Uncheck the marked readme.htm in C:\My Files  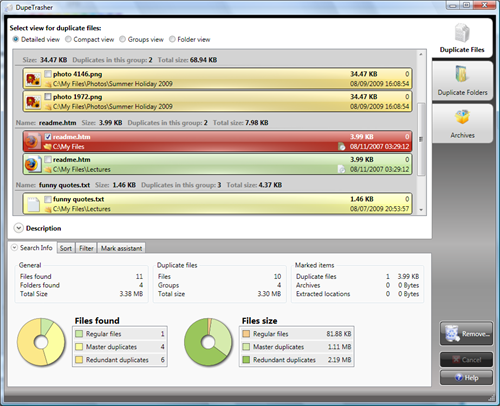(x=48, y=137)
